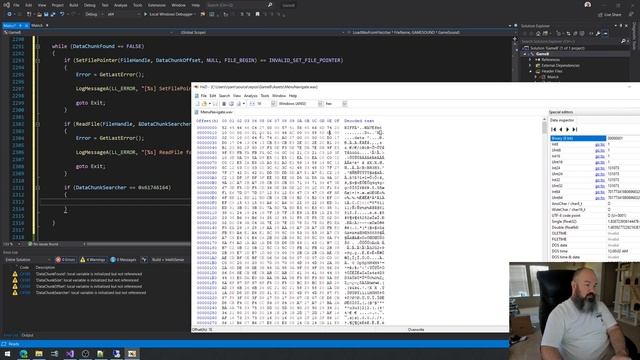Image resolution: width=640 pixels, height=360 pixels.
Task: Click Open file icon in HxD toolbar
Action: (x=204, y=104)
